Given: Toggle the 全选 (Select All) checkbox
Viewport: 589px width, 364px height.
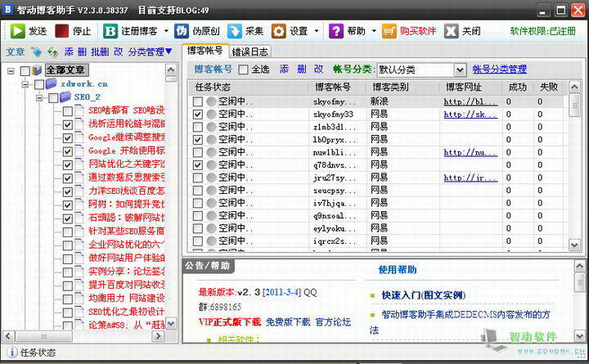Looking at the screenshot, I should pyautogui.click(x=243, y=70).
